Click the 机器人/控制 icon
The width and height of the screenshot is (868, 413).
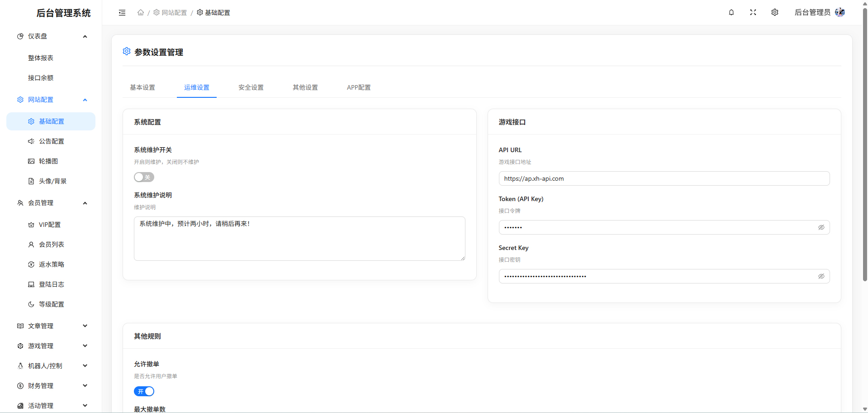tap(20, 366)
